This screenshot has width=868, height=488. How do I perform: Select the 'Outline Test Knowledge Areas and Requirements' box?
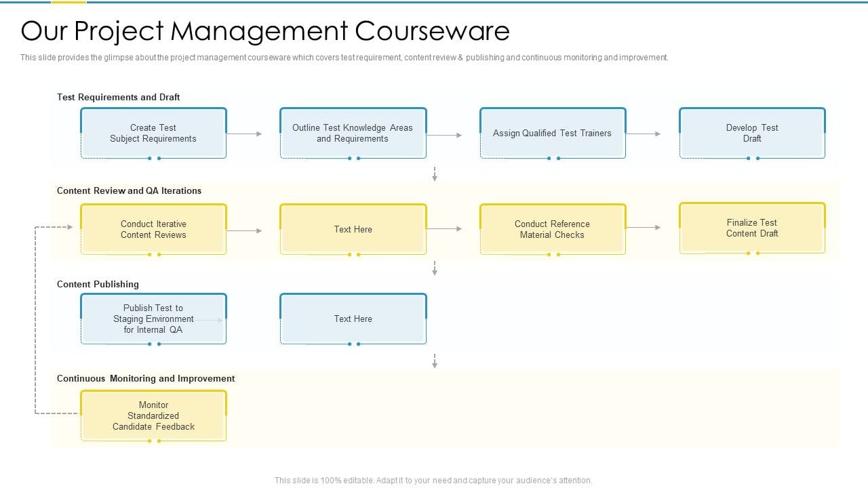tap(353, 133)
